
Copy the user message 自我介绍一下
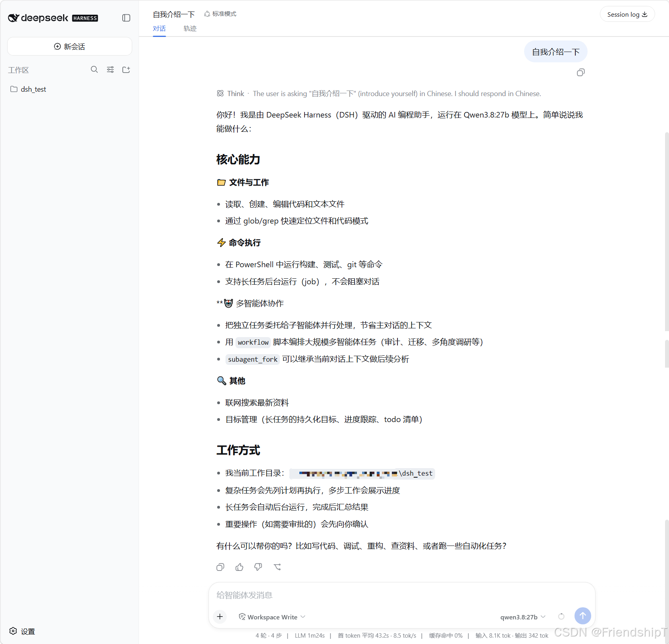click(580, 72)
